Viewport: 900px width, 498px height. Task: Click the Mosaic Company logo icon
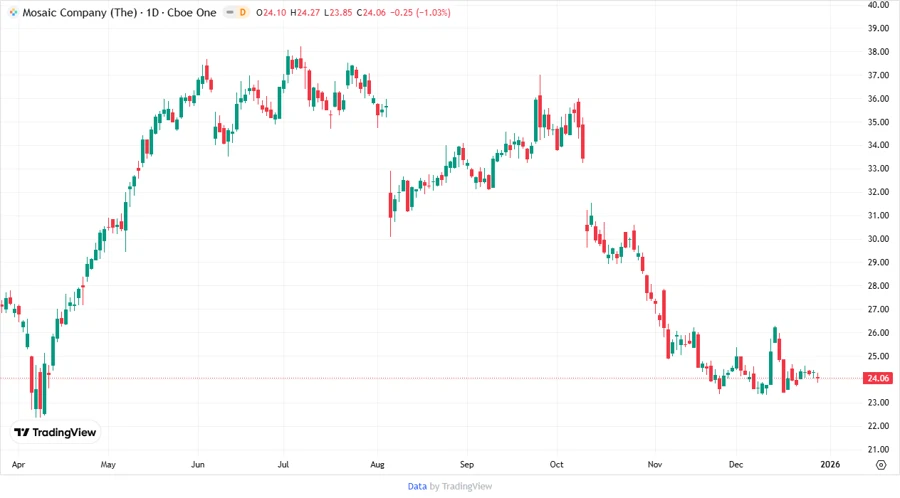13,12
